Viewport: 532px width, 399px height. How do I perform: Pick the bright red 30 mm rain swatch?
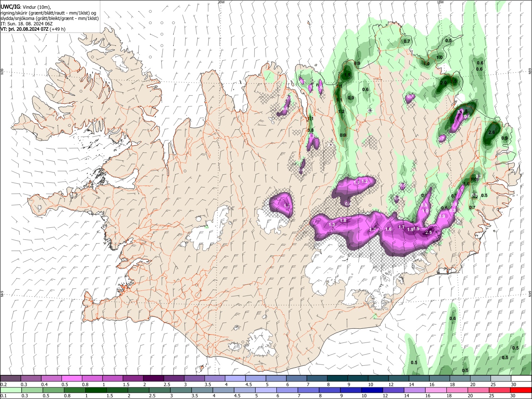[x=521, y=390]
